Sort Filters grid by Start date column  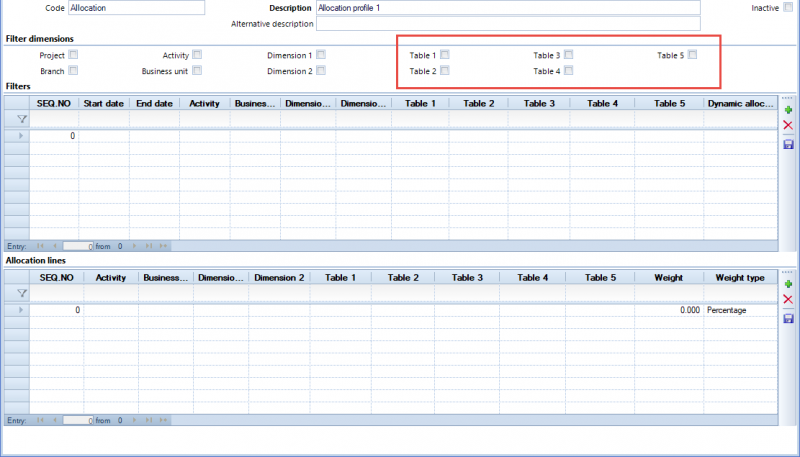pos(104,104)
